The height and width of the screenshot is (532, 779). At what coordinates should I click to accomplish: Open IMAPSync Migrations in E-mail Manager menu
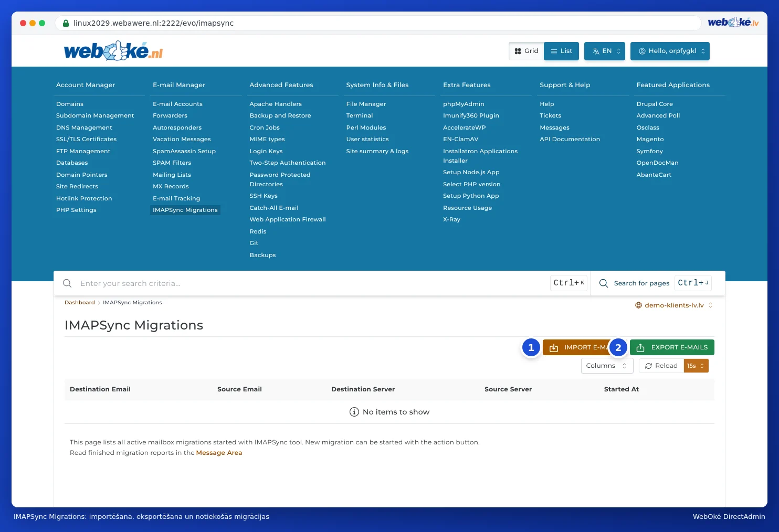tap(185, 210)
